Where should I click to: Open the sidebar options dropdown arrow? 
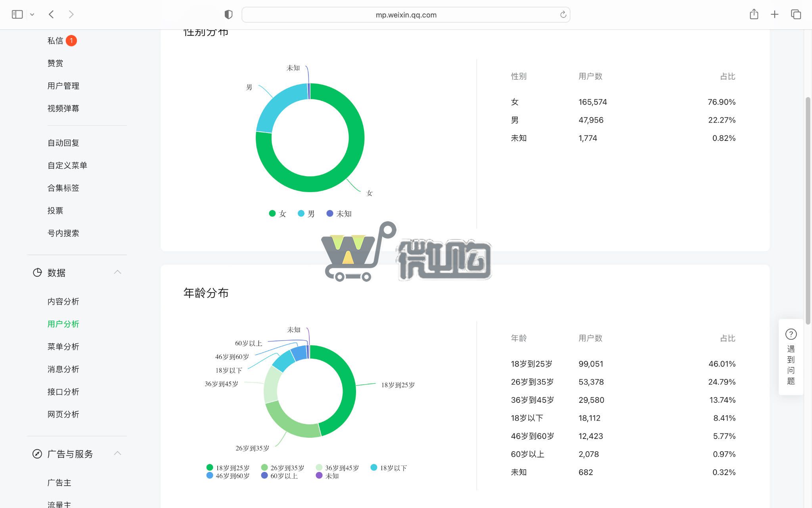coord(32,14)
